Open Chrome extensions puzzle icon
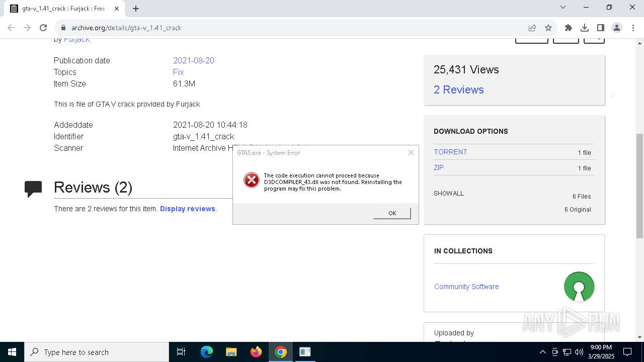The height and width of the screenshot is (362, 644). 569,28
